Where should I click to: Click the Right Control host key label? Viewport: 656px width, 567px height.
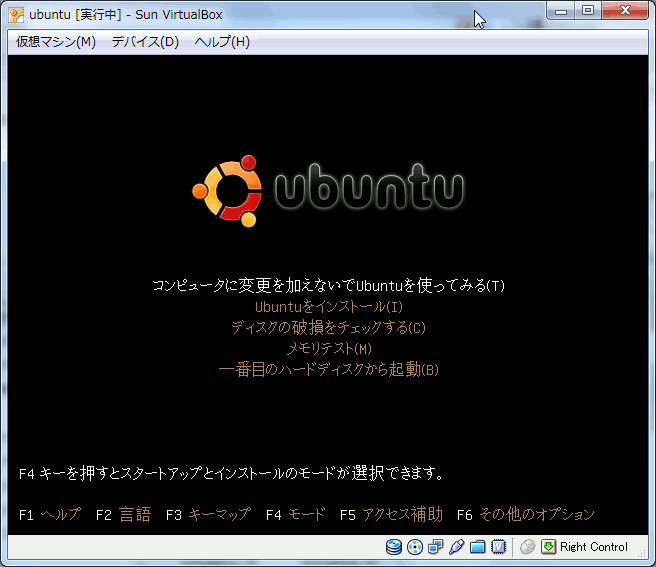click(x=594, y=547)
